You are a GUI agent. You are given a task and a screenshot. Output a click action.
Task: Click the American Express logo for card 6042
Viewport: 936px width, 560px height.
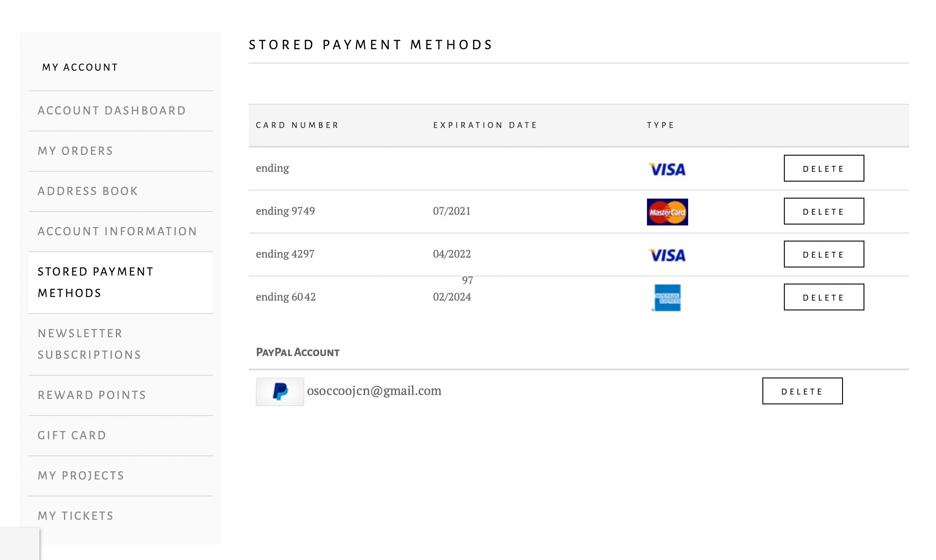[667, 297]
